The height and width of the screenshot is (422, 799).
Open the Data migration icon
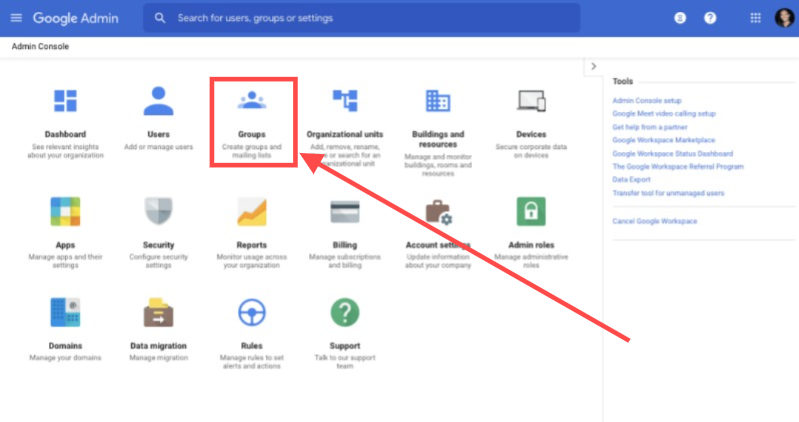(x=158, y=313)
